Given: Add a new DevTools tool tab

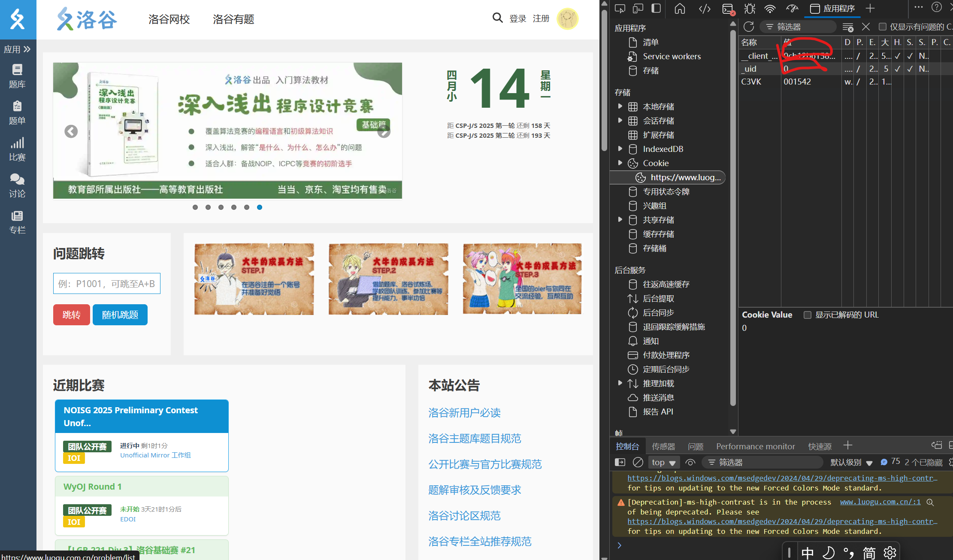Looking at the screenshot, I should click(x=870, y=9).
